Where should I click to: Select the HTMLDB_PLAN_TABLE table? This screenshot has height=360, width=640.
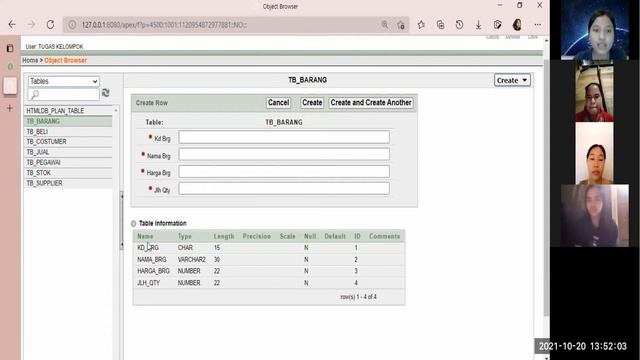[68, 111]
